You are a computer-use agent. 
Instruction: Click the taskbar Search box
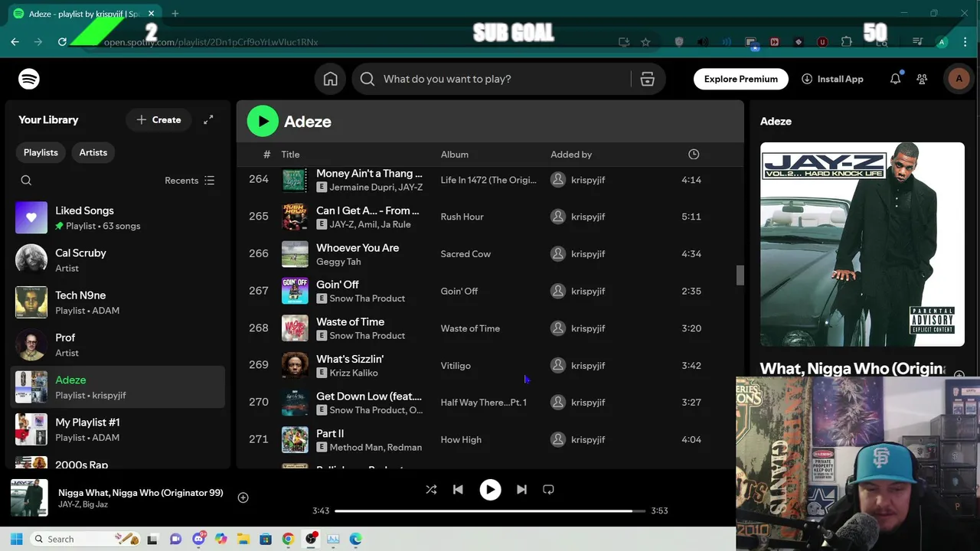85,539
